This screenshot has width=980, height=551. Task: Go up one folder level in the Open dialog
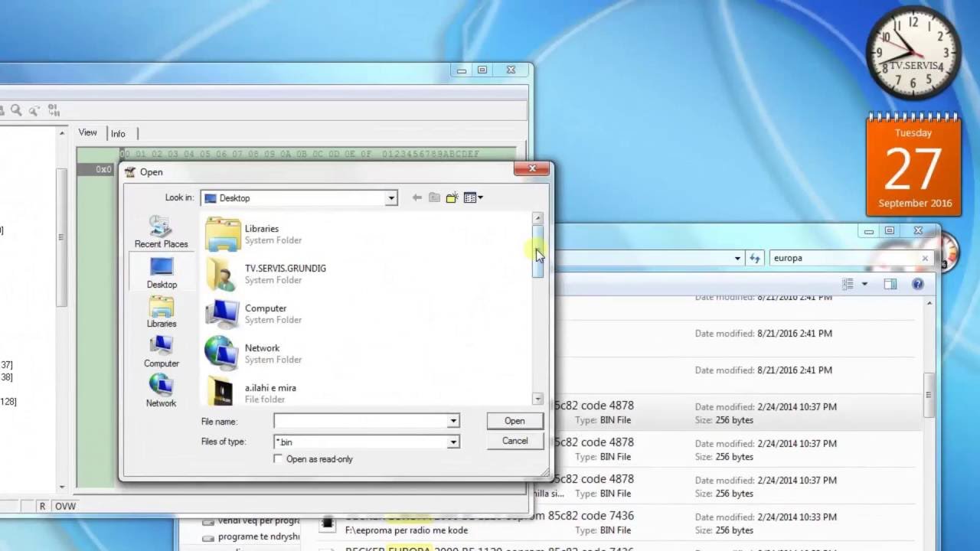434,197
